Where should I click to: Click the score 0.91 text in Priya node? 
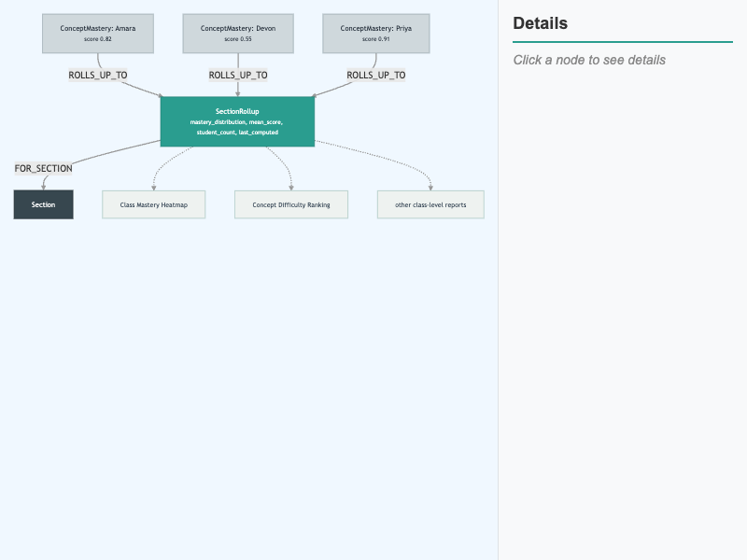tap(376, 39)
